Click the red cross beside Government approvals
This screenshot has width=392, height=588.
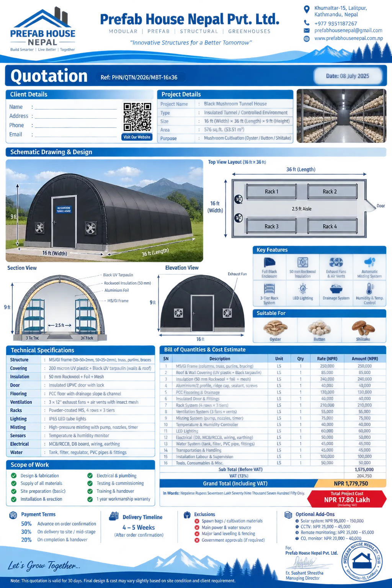click(x=197, y=541)
